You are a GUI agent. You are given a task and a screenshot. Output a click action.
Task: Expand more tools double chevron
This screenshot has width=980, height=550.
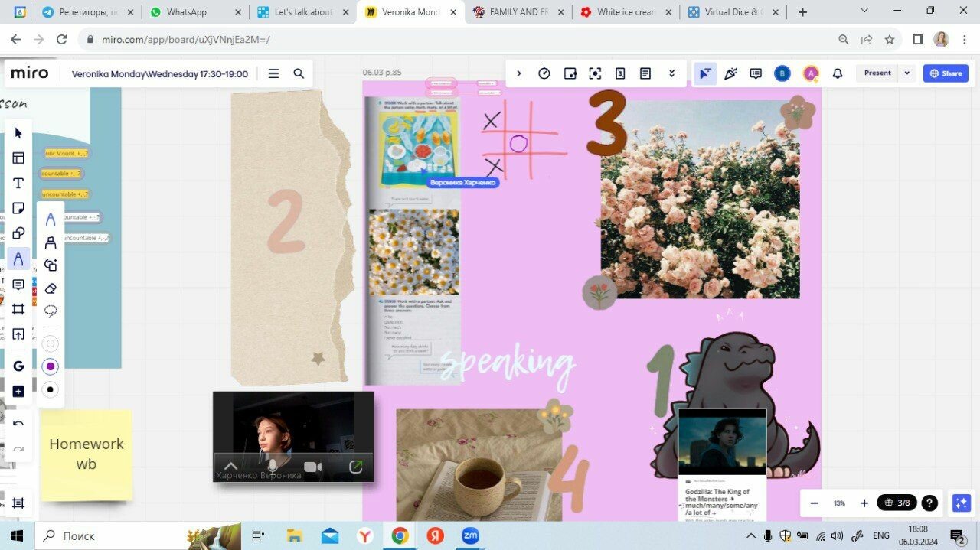click(x=671, y=73)
